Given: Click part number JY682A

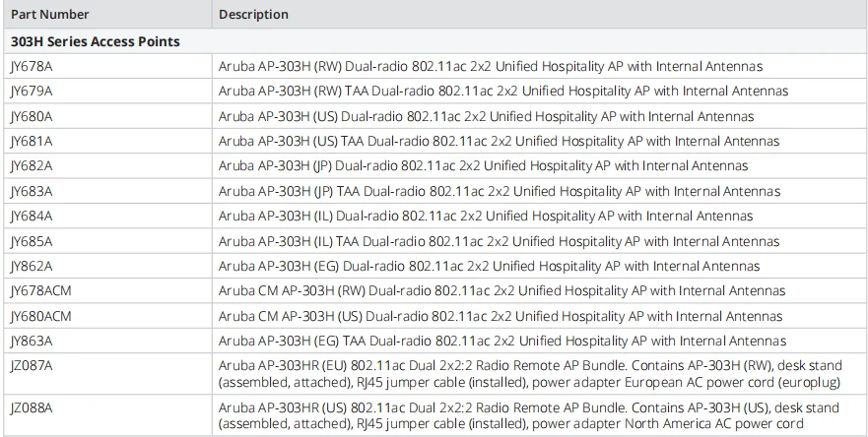Looking at the screenshot, I should click(x=32, y=165).
